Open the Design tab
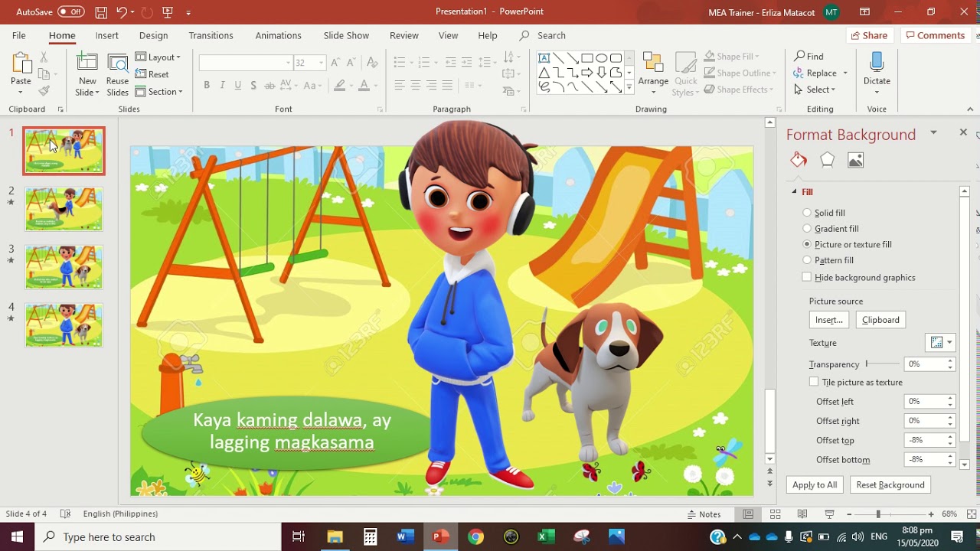This screenshot has width=980, height=551. 153,35
